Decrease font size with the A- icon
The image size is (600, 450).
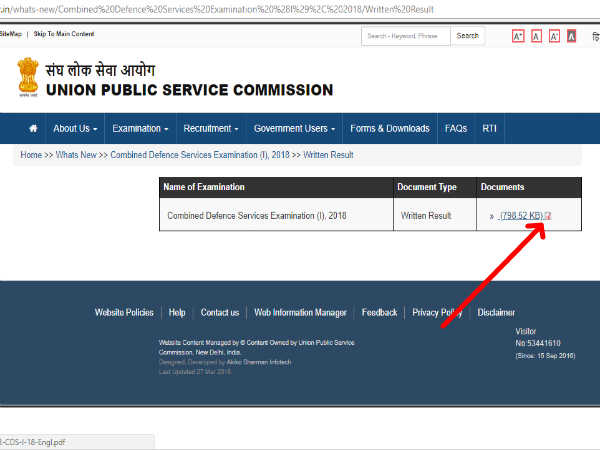[x=554, y=36]
